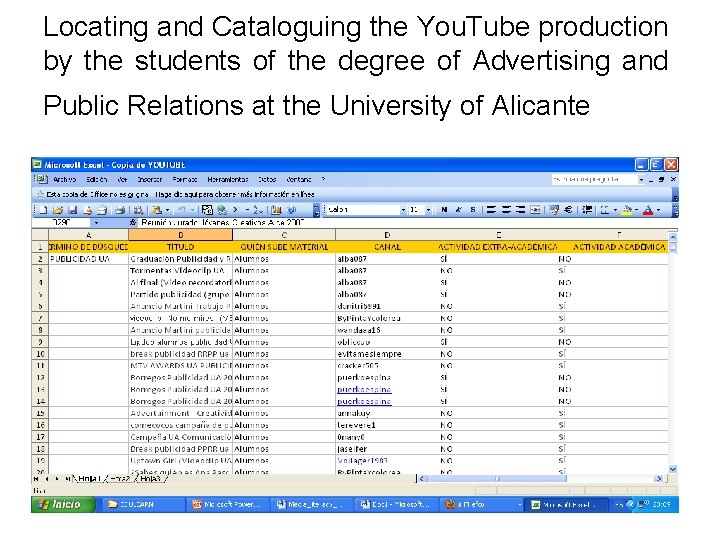Click the help question input box

click(594, 180)
